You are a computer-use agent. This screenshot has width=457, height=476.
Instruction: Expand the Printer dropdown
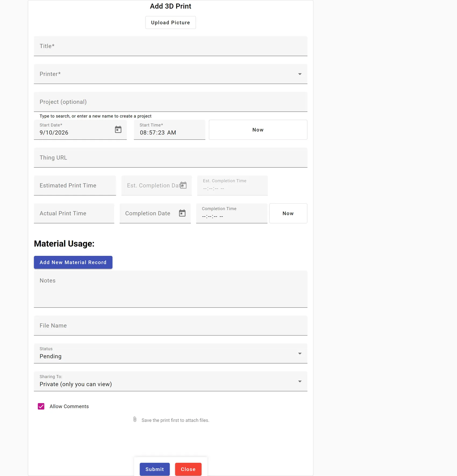(170, 74)
